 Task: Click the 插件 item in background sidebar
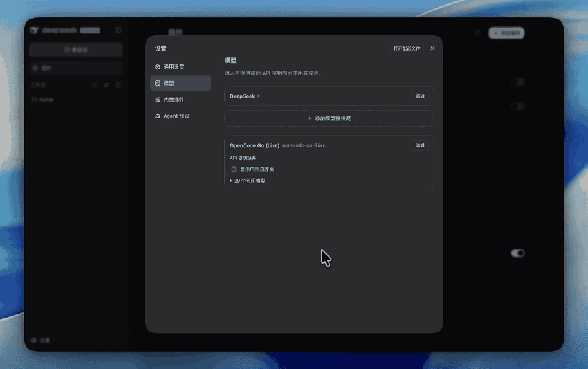(76, 68)
